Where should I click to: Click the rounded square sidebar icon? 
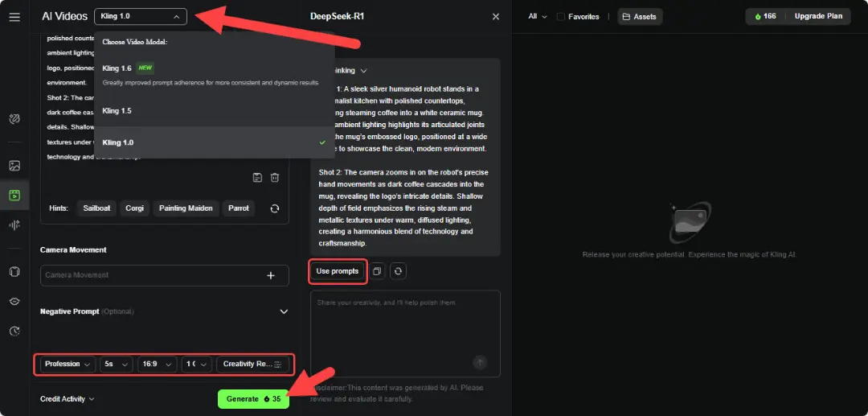pos(15,272)
